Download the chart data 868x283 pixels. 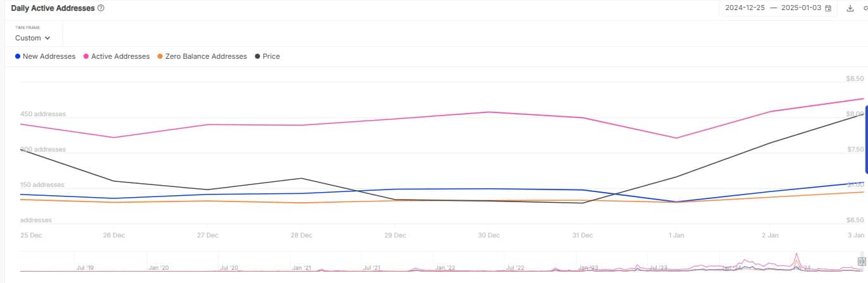tap(850, 8)
